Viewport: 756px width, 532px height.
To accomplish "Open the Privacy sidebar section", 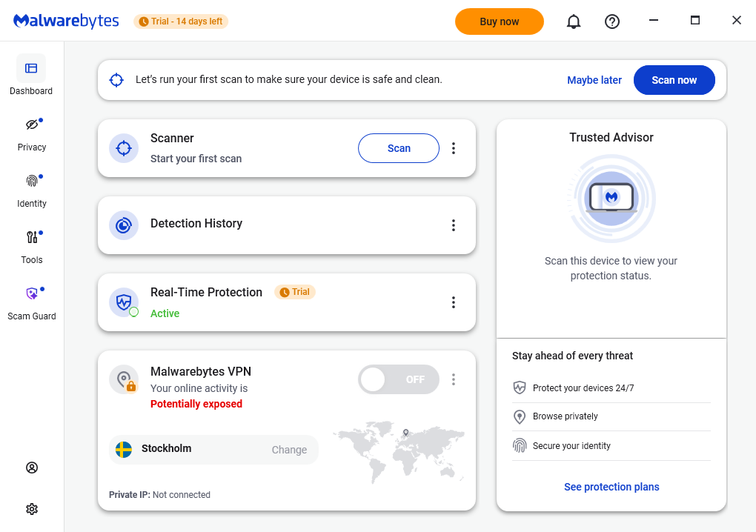I will click(x=31, y=134).
